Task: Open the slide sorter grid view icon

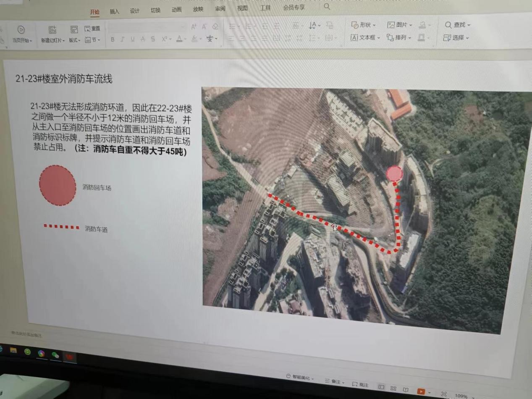Action: pos(393,388)
